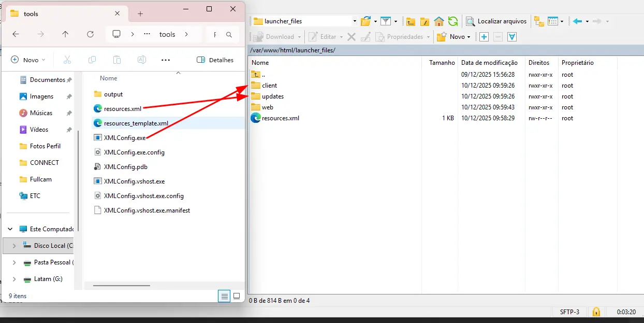Toggle the Detalhes pane in Explorer
The image size is (644, 323).
tap(215, 60)
